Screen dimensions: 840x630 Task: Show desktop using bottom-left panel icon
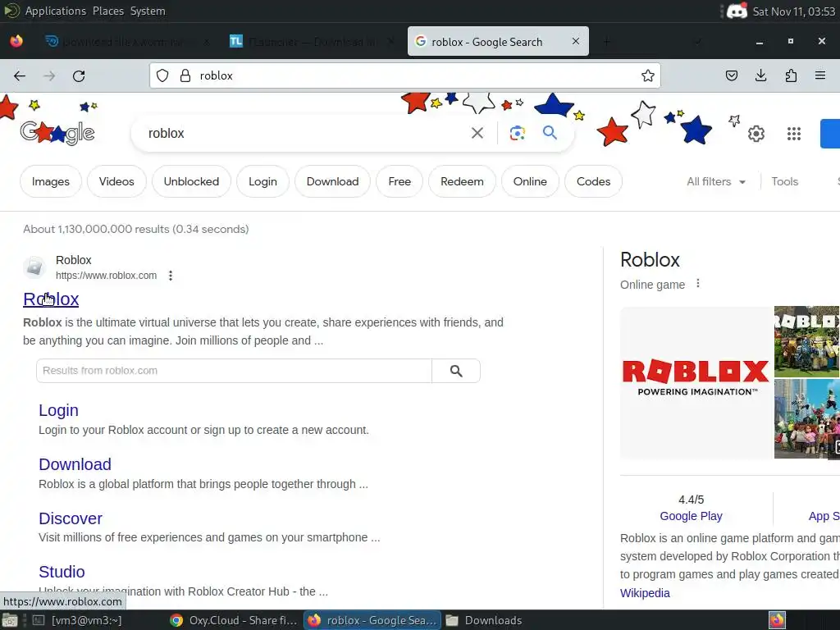click(x=10, y=620)
